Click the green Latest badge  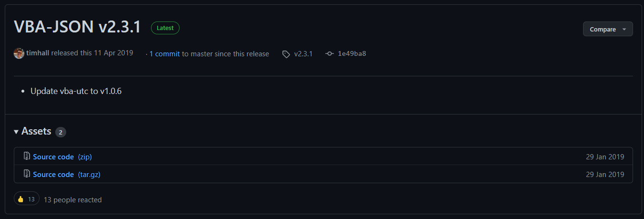point(165,28)
